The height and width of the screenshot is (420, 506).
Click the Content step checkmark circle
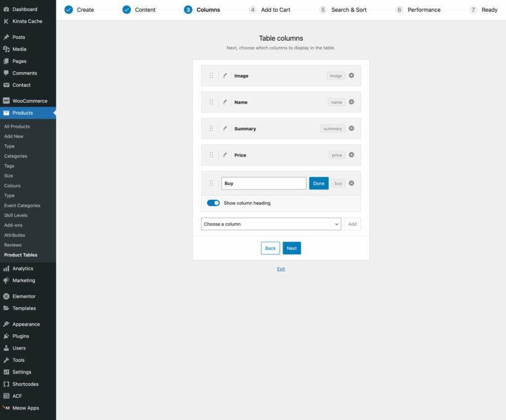point(127,9)
